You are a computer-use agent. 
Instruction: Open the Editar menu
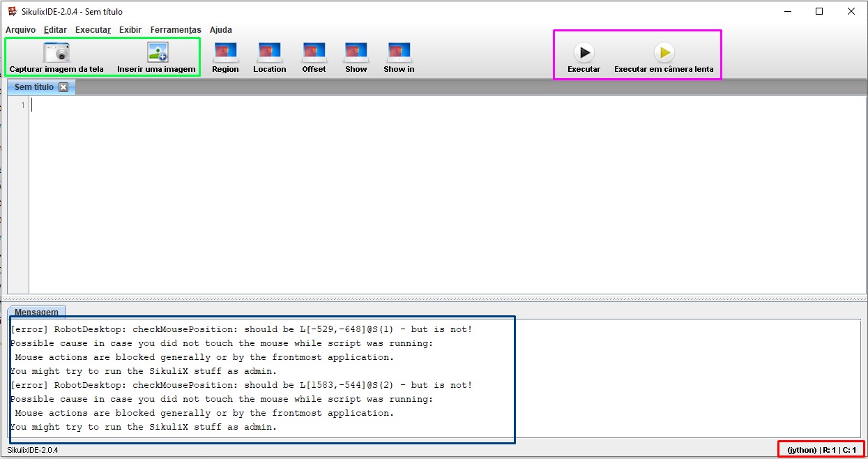coord(55,30)
